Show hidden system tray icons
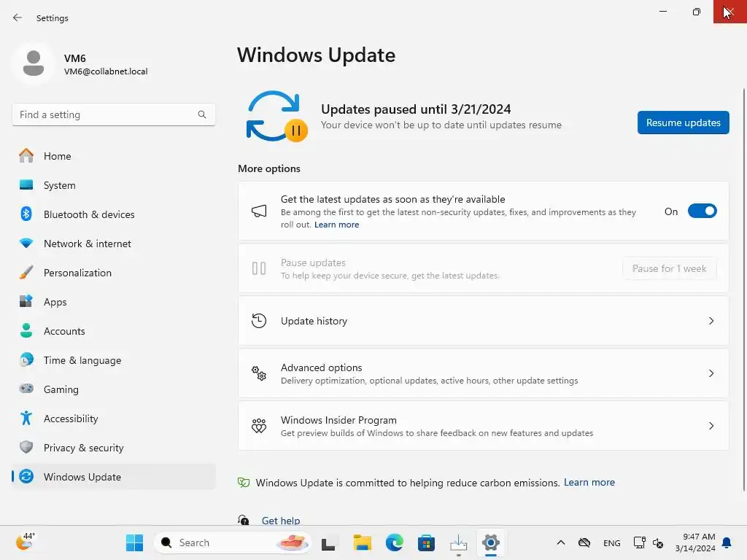Image resolution: width=747 pixels, height=560 pixels. (x=561, y=542)
